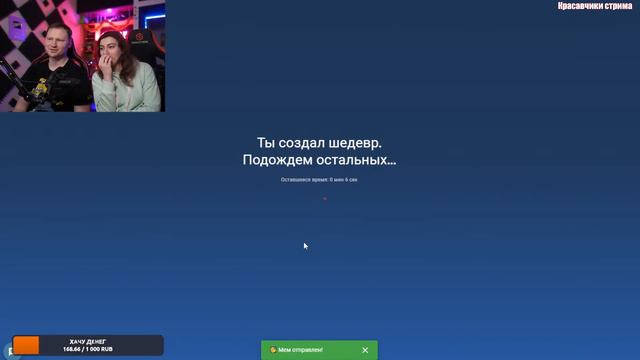Click the 'Ты создал шедевр.' heading
Image resolution: width=640 pixels, height=360 pixels.
319,143
